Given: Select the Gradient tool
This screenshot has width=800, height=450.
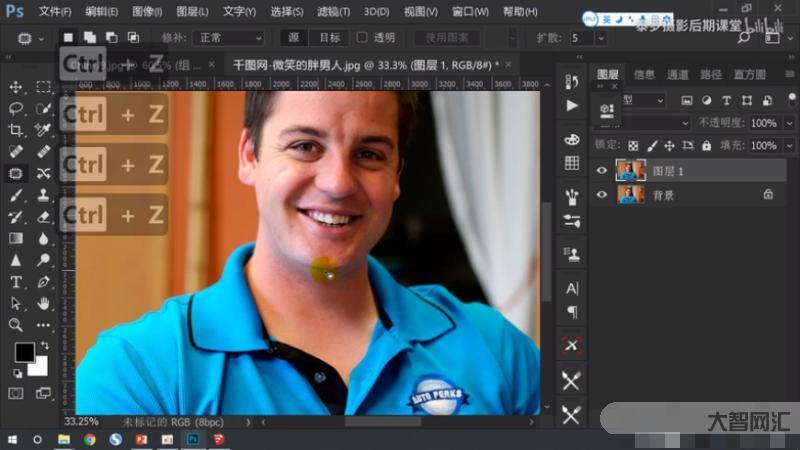Looking at the screenshot, I should pyautogui.click(x=17, y=239).
